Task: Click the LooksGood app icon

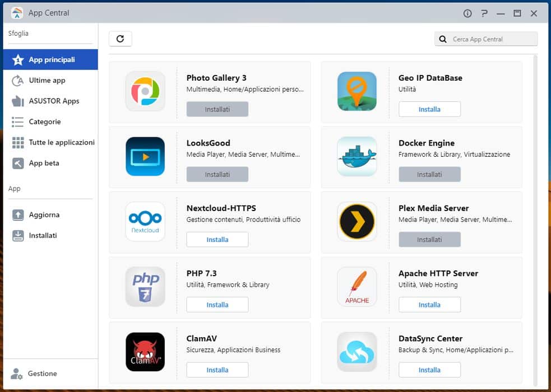Action: [145, 156]
